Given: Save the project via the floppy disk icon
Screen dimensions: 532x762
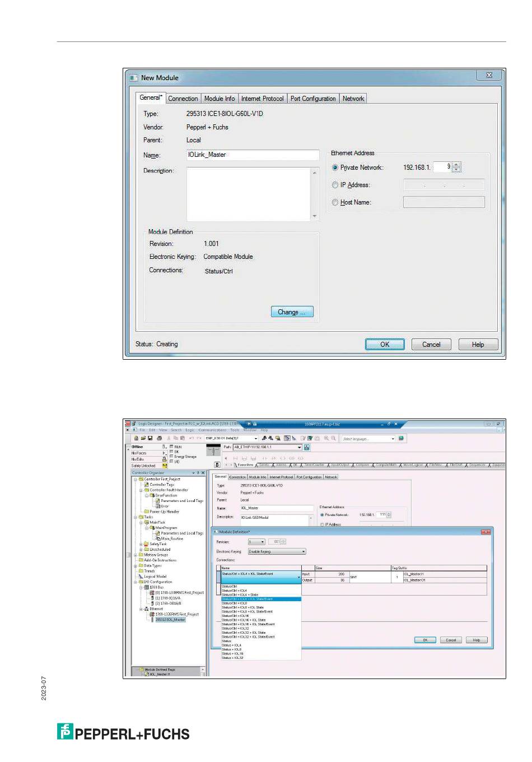Looking at the screenshot, I should pos(150,438).
